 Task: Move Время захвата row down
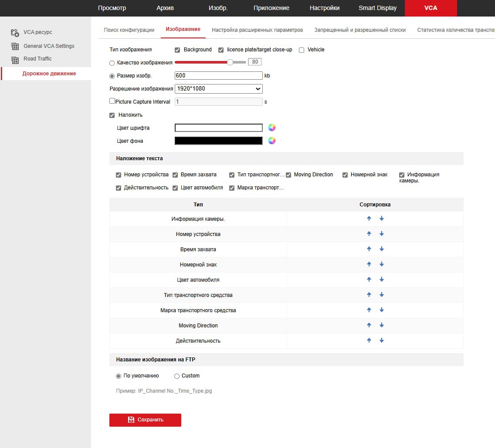tap(381, 249)
